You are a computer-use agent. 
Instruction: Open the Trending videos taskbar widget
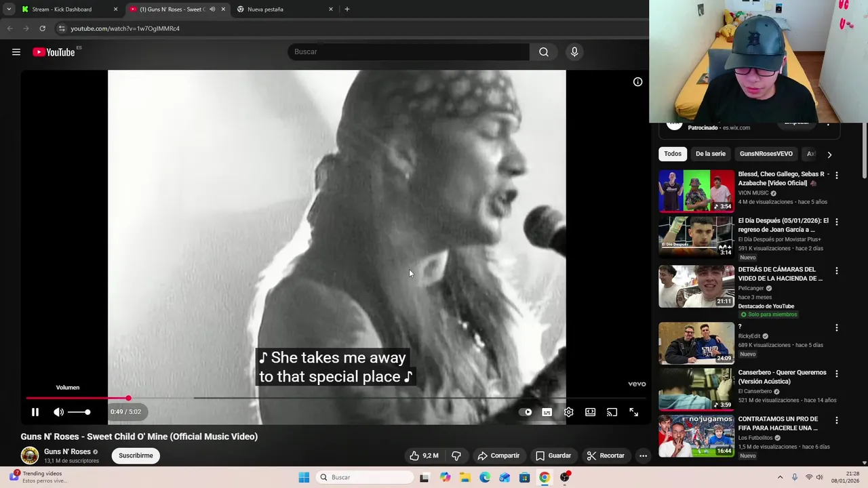point(37,477)
